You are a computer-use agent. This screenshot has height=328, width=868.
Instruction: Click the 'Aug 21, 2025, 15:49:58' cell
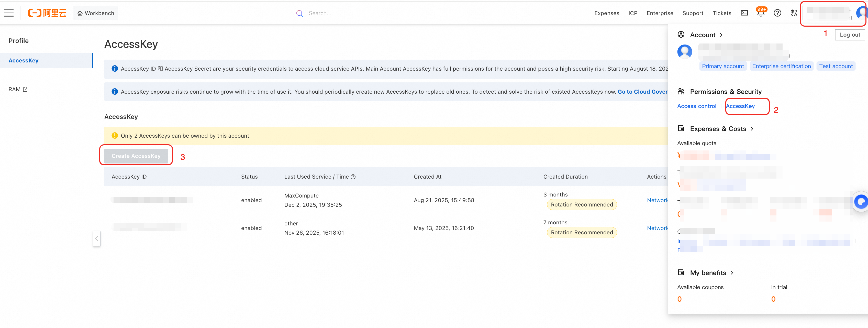tap(444, 200)
